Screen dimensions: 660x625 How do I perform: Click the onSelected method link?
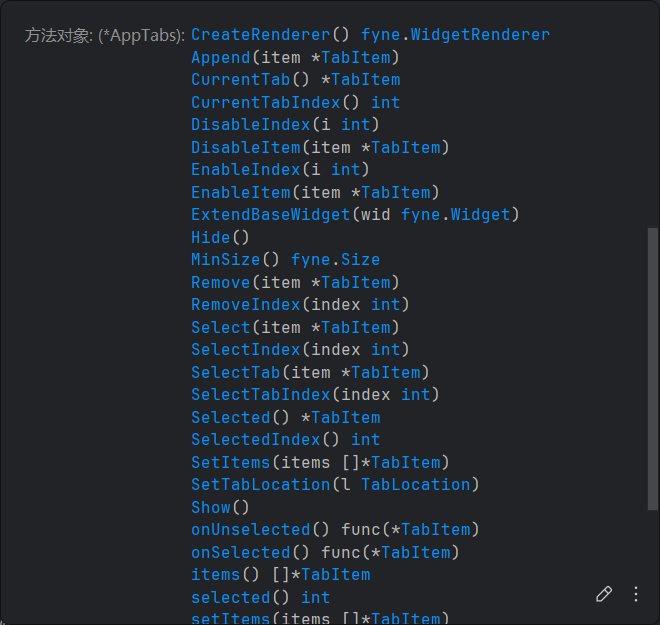coord(240,552)
